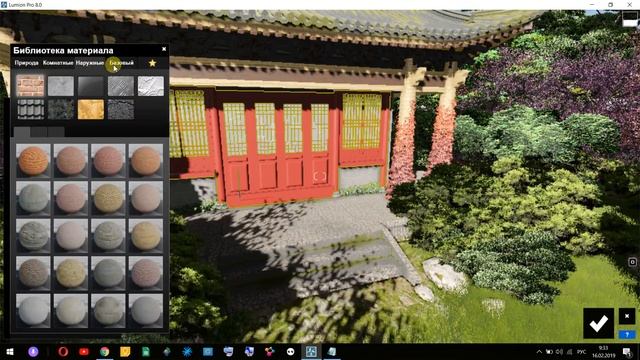640x360 pixels.
Task: Open Google Chrome from taskbar
Action: 104,352
